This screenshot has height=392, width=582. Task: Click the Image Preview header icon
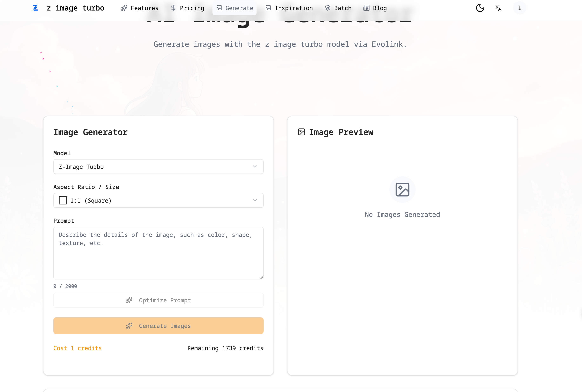tap(301, 132)
